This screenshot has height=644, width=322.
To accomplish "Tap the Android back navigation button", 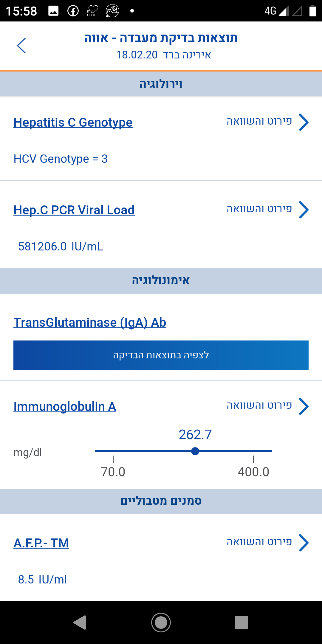I will (80, 623).
